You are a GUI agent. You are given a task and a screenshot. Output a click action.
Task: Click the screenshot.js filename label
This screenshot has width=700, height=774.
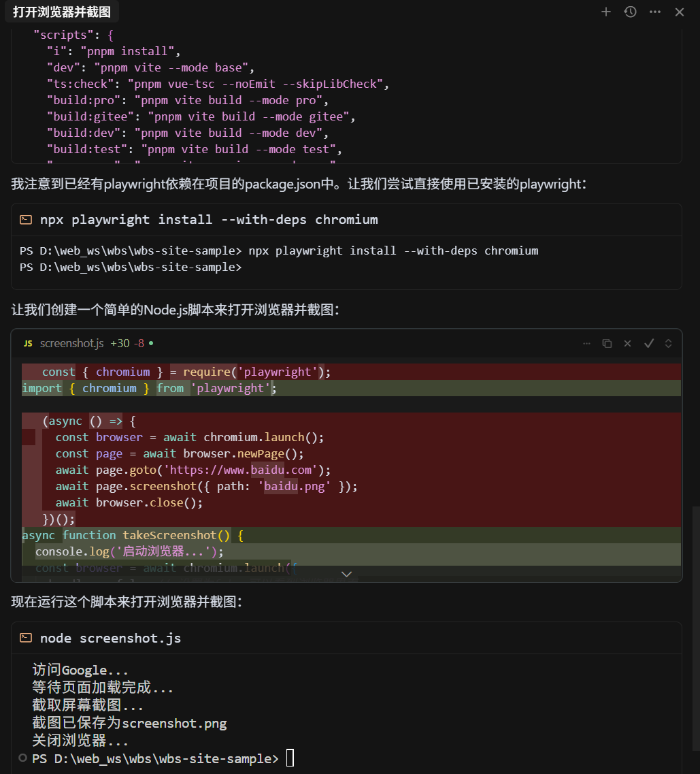click(x=71, y=343)
